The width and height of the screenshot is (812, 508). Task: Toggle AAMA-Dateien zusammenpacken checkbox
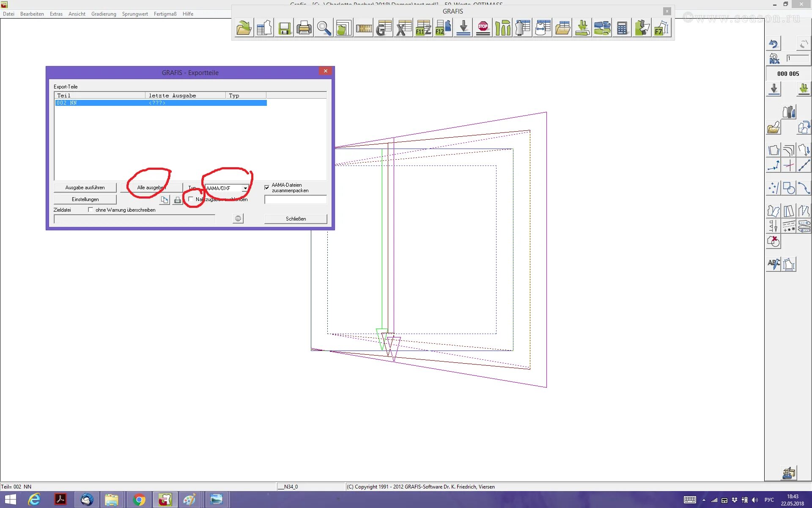[x=267, y=188]
